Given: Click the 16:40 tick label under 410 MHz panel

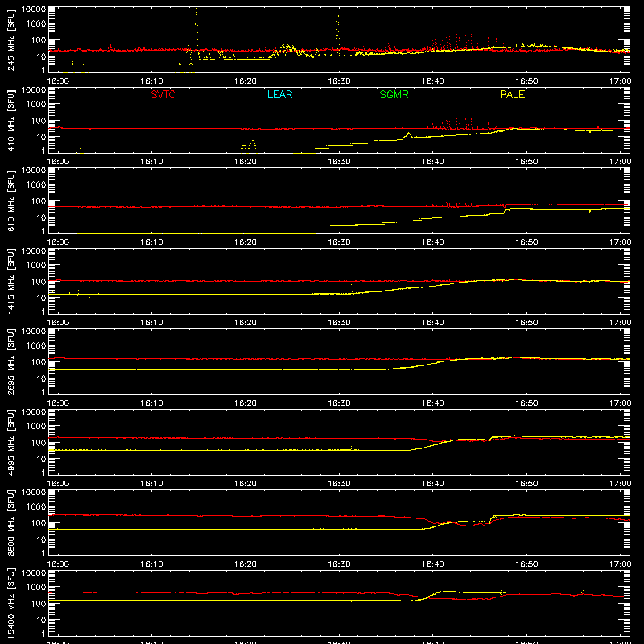Looking at the screenshot, I should pos(433,162).
